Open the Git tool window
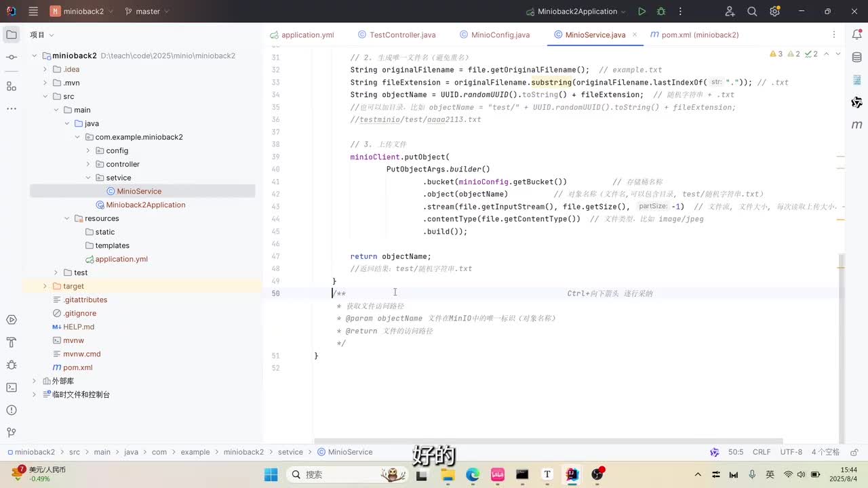This screenshot has width=868, height=488. (x=11, y=432)
